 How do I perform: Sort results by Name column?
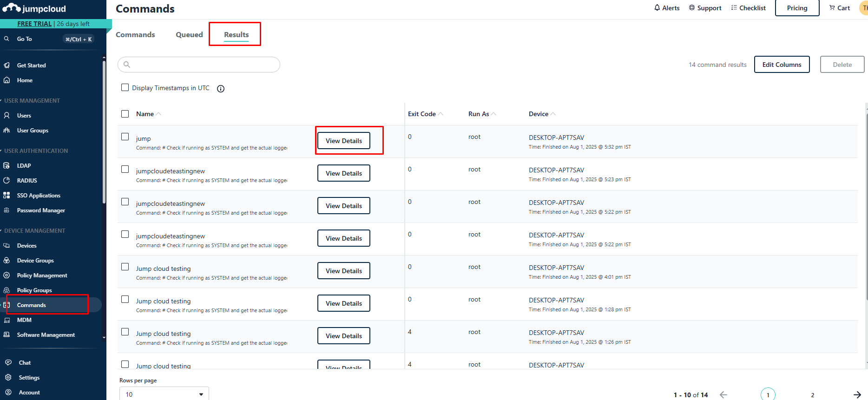click(148, 114)
